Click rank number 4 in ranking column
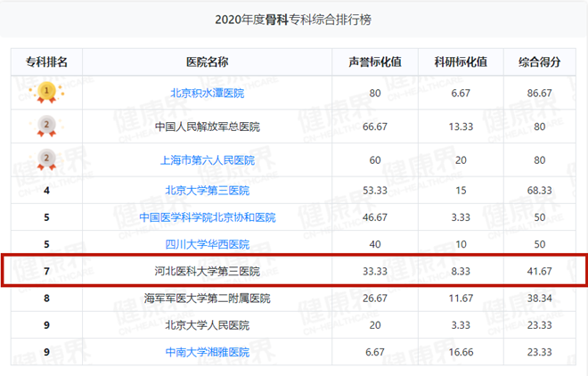 pos(46,191)
